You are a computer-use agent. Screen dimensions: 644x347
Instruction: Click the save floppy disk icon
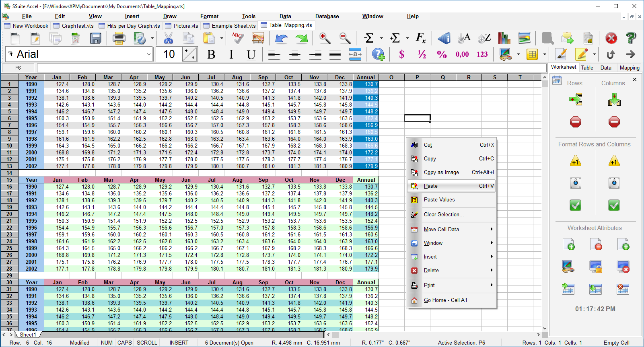point(96,38)
